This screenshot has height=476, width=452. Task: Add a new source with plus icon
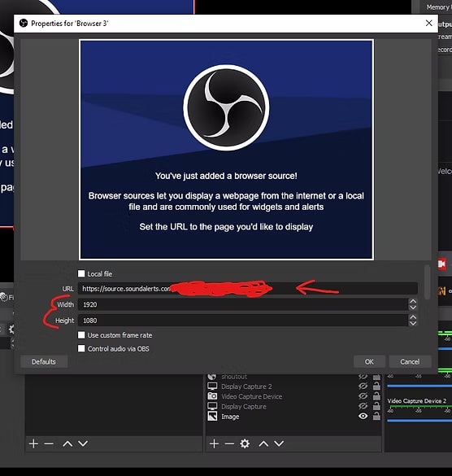point(214,443)
